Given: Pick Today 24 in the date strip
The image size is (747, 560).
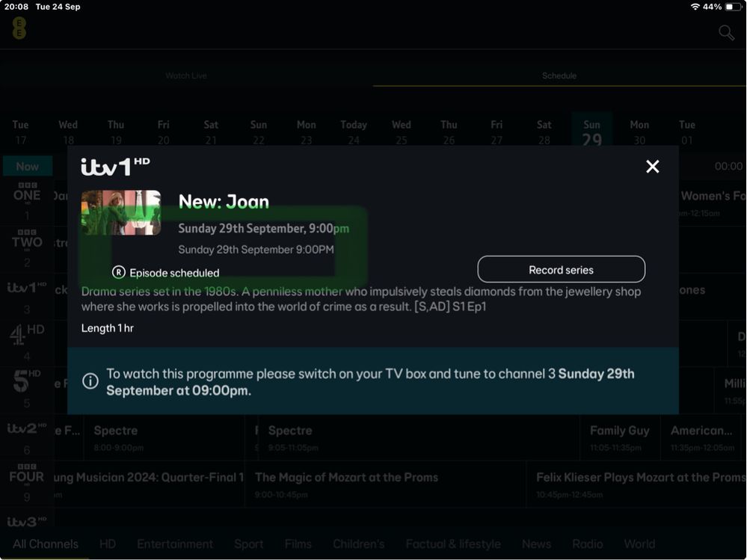Looking at the screenshot, I should 354,132.
